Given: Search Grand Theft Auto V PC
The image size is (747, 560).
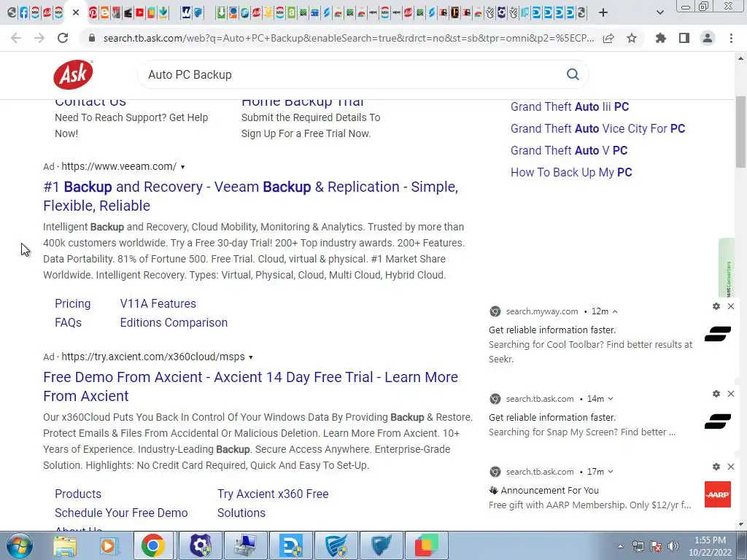Looking at the screenshot, I should click(x=569, y=150).
